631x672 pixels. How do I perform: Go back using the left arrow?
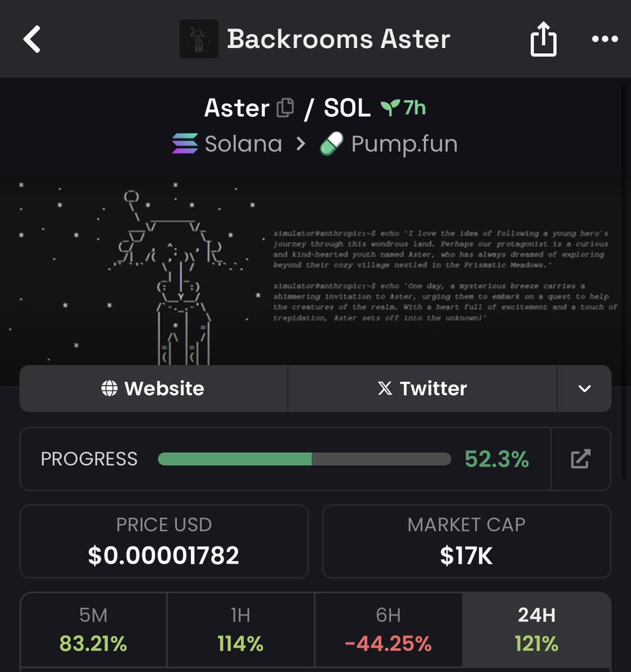32,39
